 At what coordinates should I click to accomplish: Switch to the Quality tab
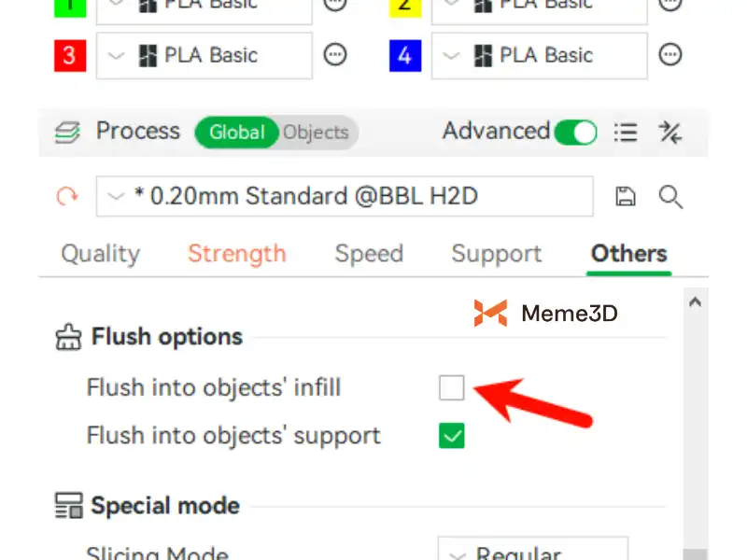pos(100,254)
